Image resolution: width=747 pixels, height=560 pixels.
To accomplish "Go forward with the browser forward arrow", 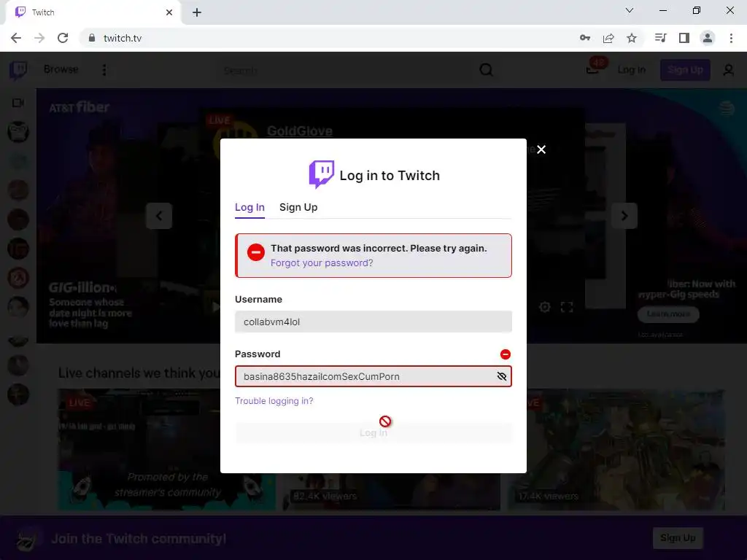I will pos(39,38).
